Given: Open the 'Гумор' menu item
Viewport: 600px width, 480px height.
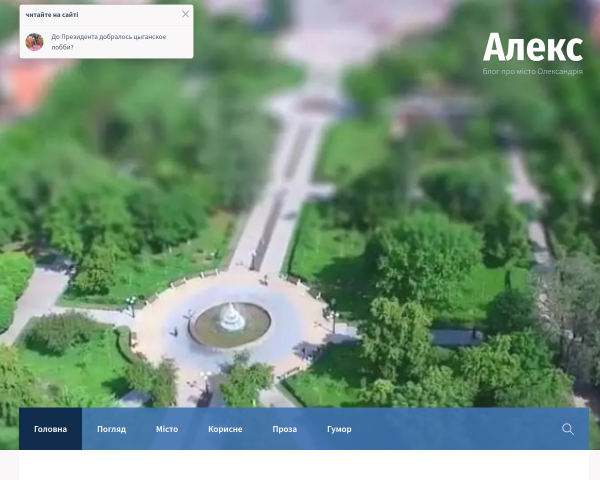Looking at the screenshot, I should (x=339, y=429).
